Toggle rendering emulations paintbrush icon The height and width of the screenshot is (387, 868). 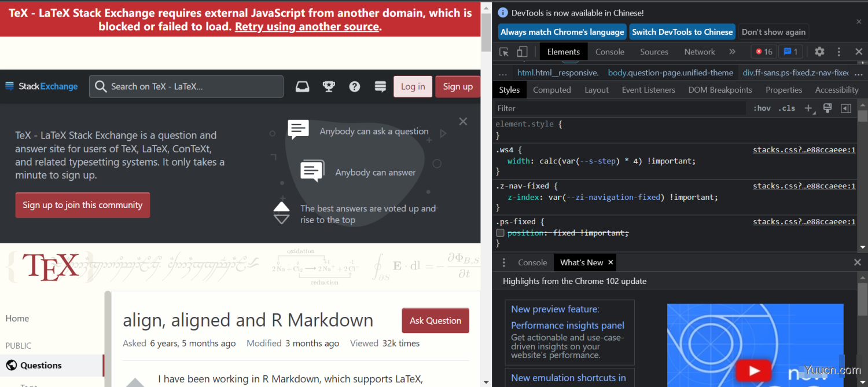point(827,108)
